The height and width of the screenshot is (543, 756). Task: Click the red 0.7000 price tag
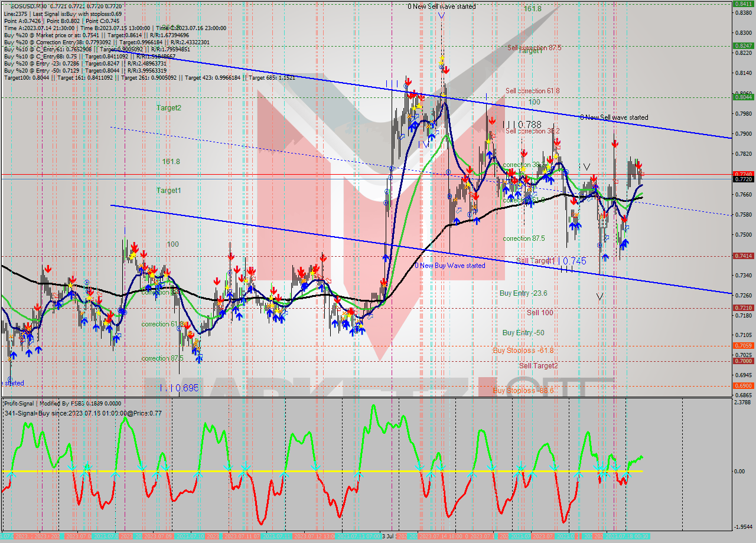coord(742,361)
